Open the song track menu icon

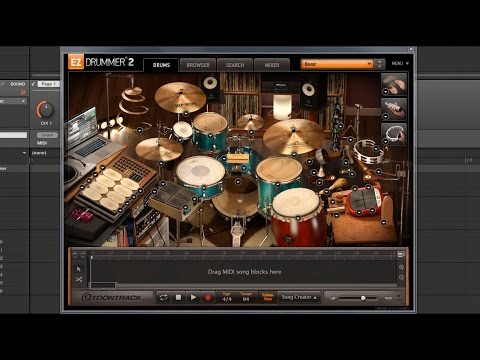(401, 255)
